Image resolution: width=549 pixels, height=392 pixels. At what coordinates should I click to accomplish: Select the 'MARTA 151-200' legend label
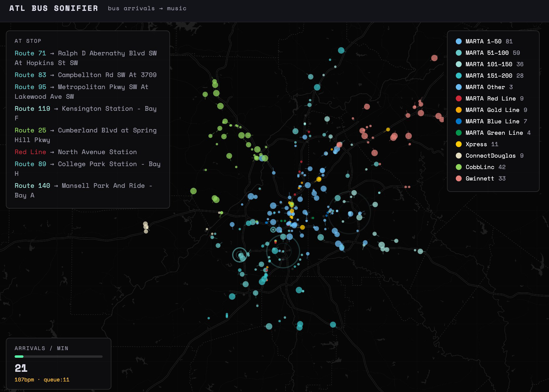point(489,76)
